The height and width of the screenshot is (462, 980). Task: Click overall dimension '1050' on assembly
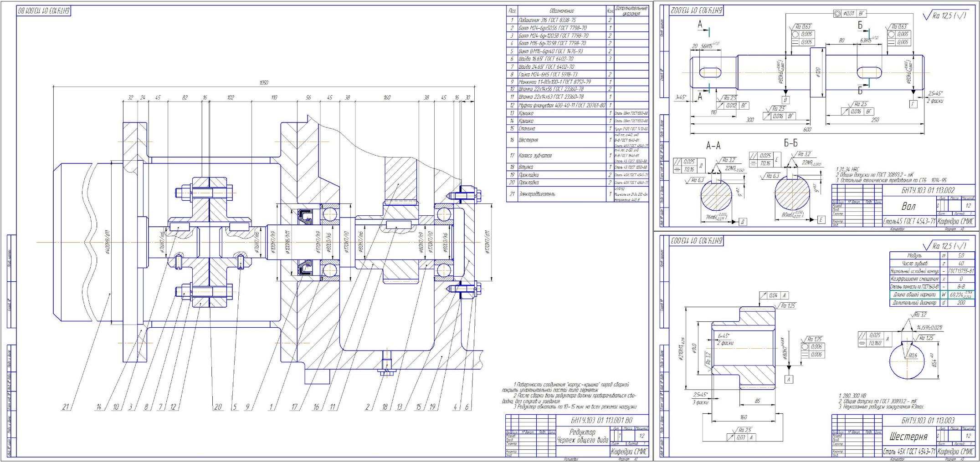pyautogui.click(x=263, y=83)
